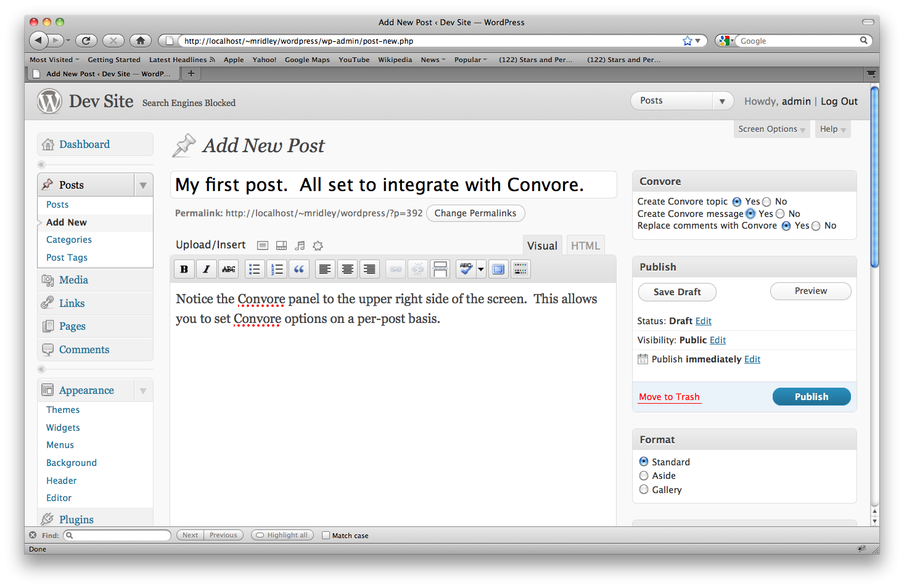
Task: Open the Posts shortcut dropdown in the header
Action: pyautogui.click(x=722, y=101)
